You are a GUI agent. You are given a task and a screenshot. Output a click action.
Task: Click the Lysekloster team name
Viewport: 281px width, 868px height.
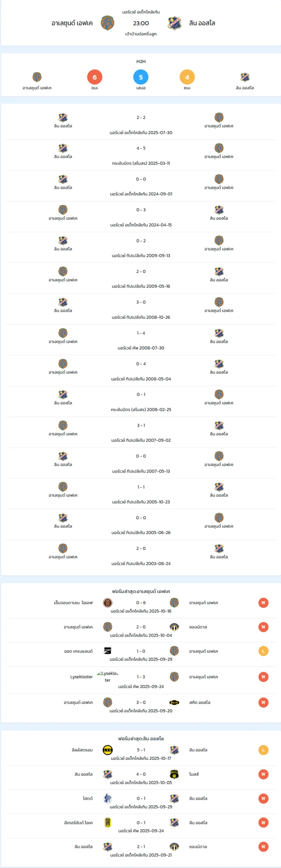point(81,677)
